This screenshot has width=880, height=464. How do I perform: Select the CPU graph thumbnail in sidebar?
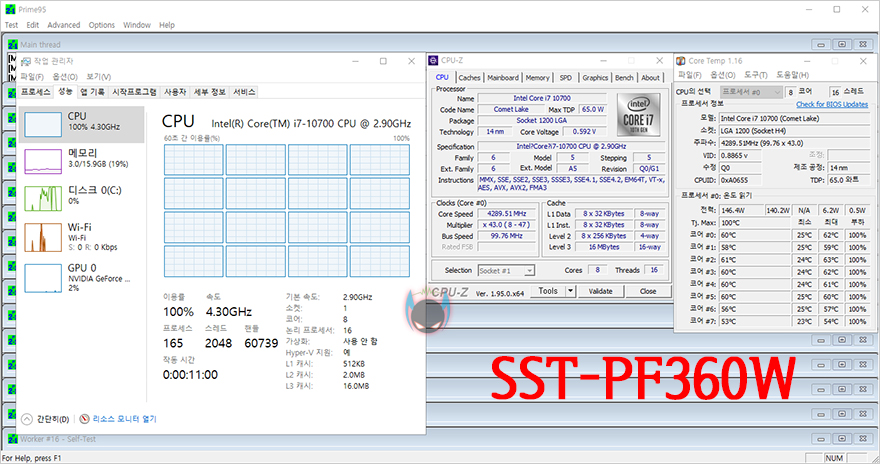(x=43, y=124)
